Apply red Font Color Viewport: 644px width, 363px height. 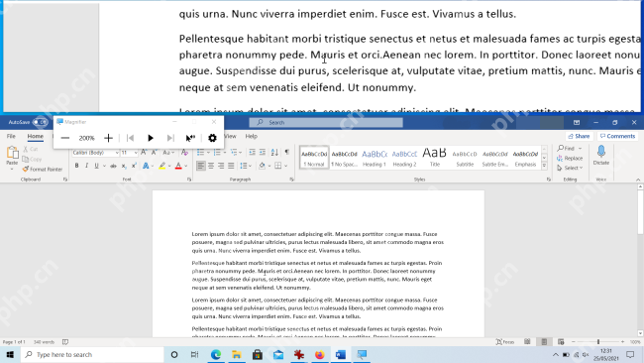point(178,166)
